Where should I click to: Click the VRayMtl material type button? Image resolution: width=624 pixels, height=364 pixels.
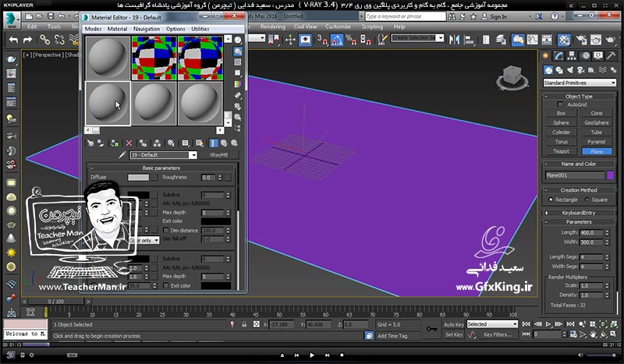click(218, 155)
